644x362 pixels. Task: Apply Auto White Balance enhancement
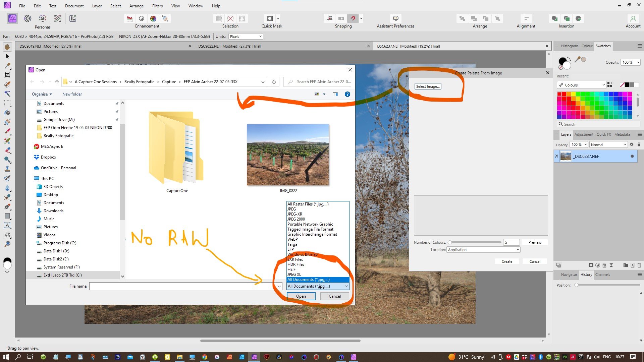(x=165, y=18)
